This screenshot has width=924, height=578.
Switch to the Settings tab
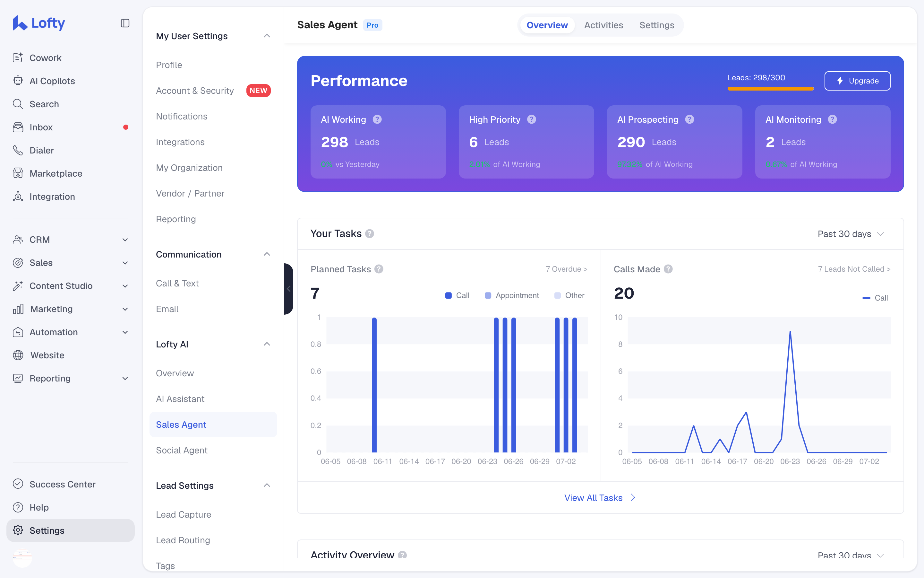(x=657, y=25)
